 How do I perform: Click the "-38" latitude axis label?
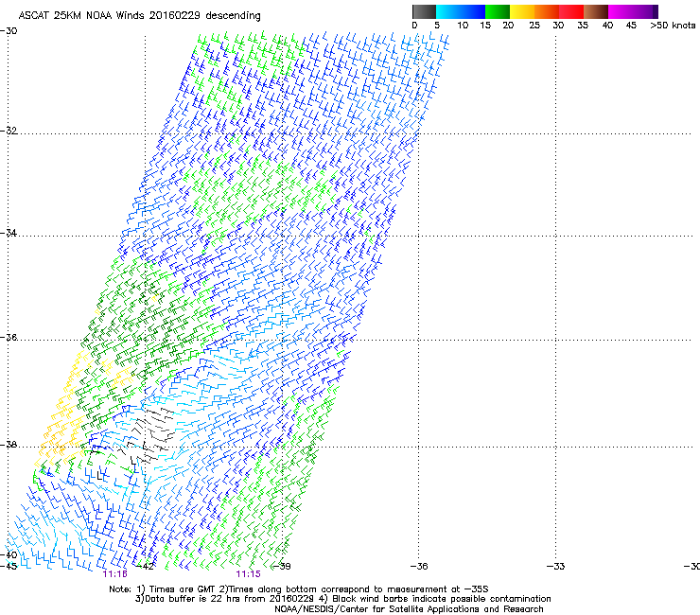[x=9, y=445]
